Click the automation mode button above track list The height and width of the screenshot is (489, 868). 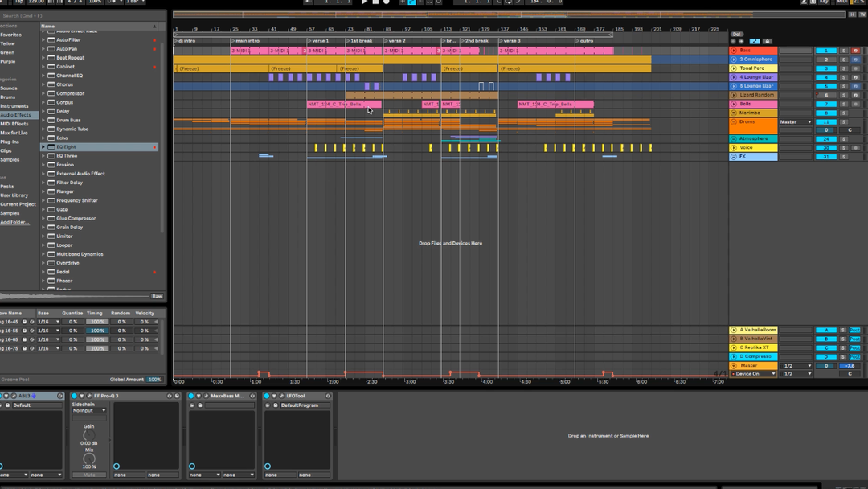pyautogui.click(x=755, y=41)
